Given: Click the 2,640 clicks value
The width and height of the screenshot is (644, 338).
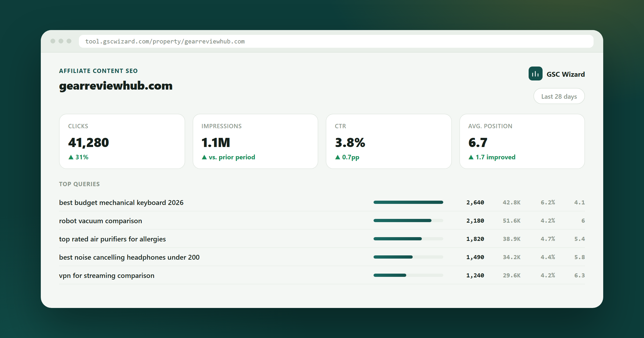Looking at the screenshot, I should click(475, 203).
